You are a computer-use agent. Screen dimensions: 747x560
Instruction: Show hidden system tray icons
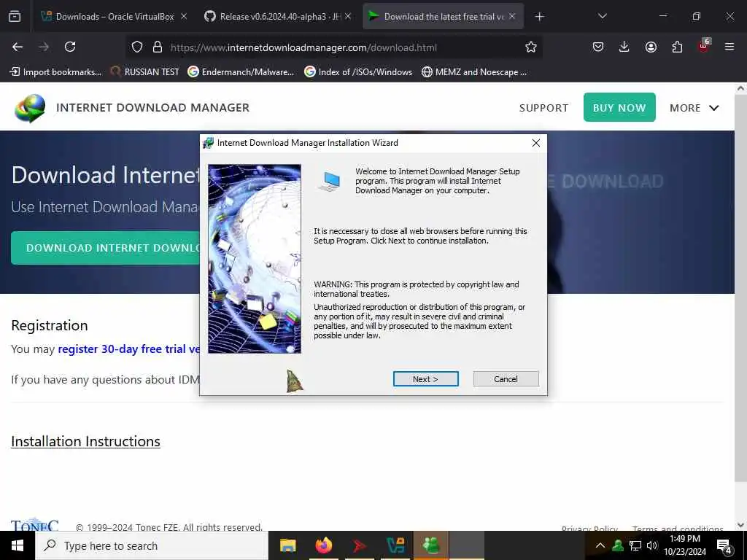[x=600, y=545]
